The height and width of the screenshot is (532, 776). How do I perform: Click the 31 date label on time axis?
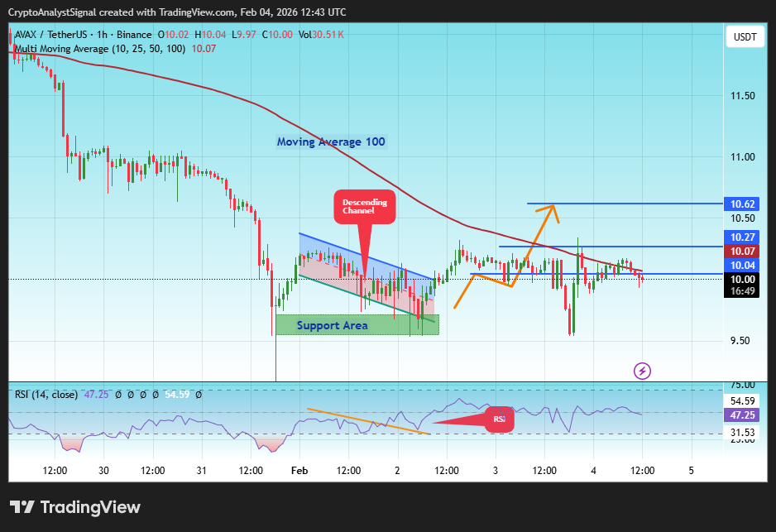201,471
